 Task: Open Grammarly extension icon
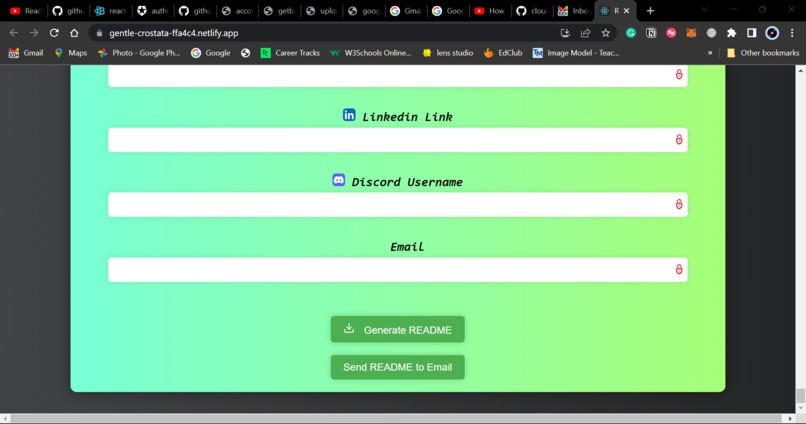tap(631, 33)
